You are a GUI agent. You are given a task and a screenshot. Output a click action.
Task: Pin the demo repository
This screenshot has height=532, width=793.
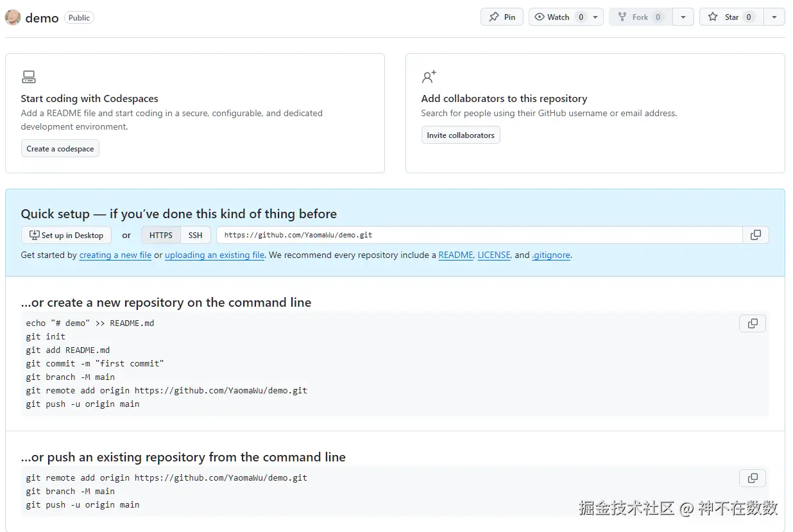click(x=502, y=17)
